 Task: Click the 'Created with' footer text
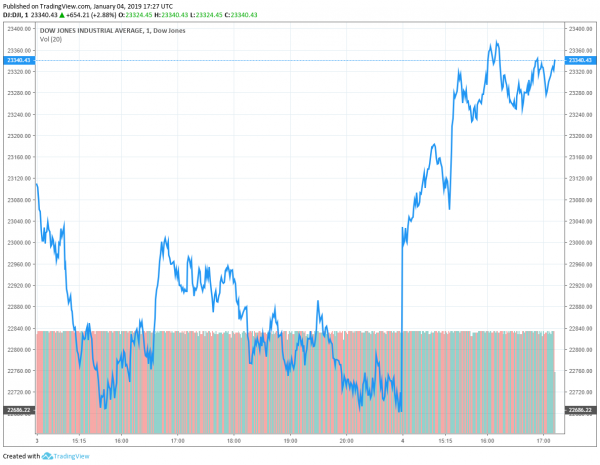[21, 456]
